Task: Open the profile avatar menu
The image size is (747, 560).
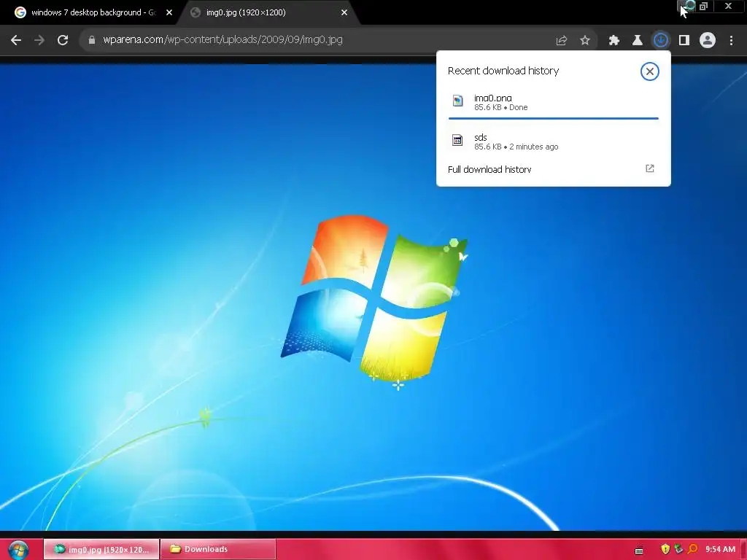Action: point(708,41)
